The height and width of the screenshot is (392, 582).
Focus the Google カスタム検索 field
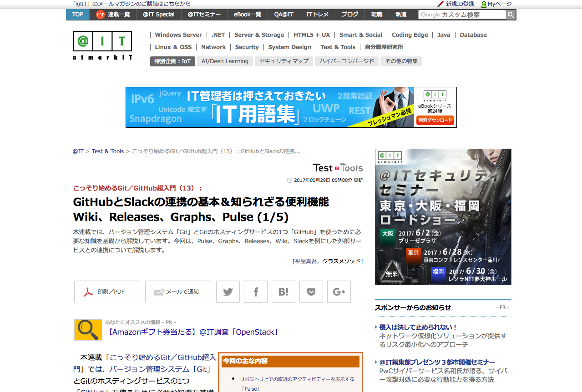tap(462, 15)
